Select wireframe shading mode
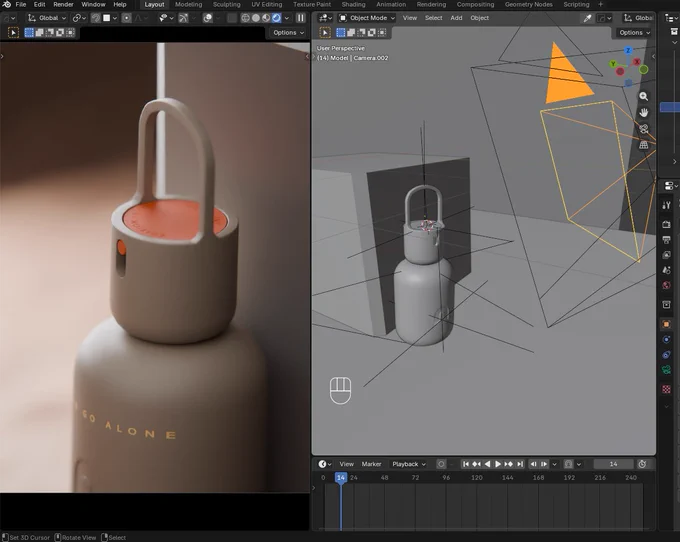The height and width of the screenshot is (542, 680). (x=245, y=18)
